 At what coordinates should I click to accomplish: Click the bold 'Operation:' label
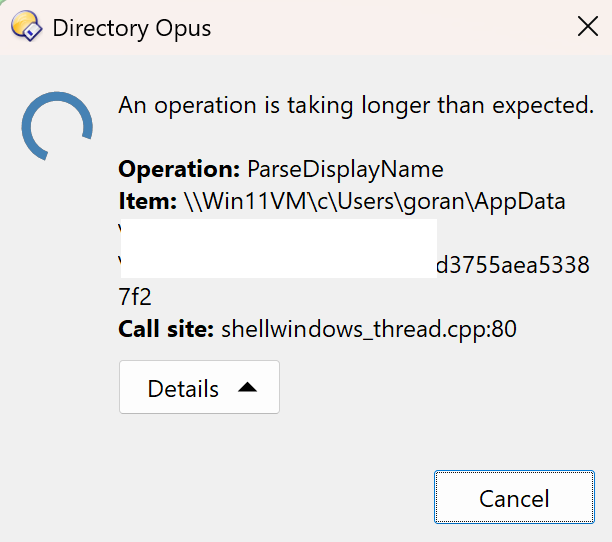[179, 169]
